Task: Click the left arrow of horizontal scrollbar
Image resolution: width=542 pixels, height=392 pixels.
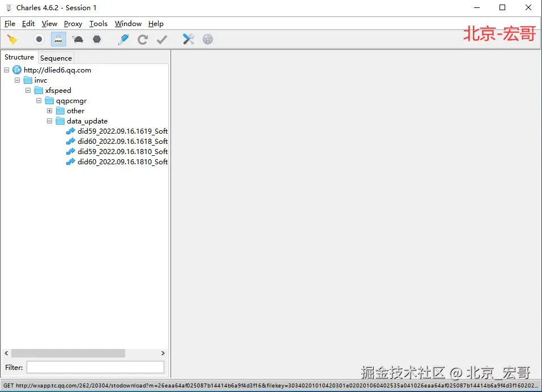Action: (7, 353)
